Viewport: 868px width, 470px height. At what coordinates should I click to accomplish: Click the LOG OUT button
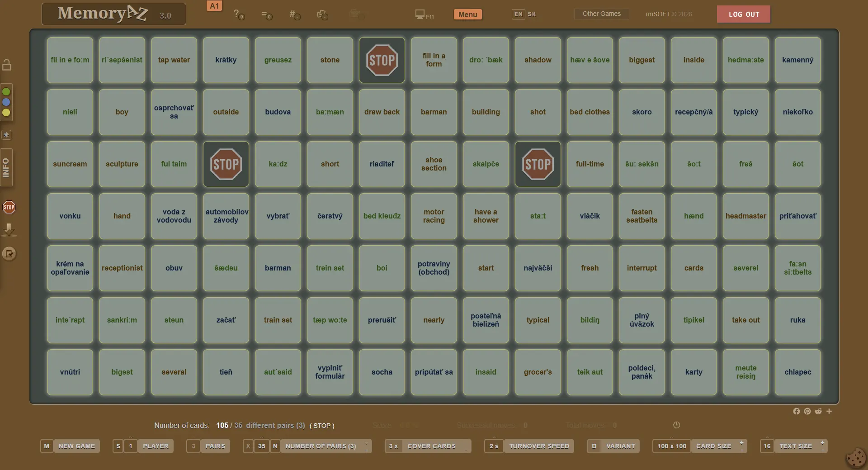[743, 14]
